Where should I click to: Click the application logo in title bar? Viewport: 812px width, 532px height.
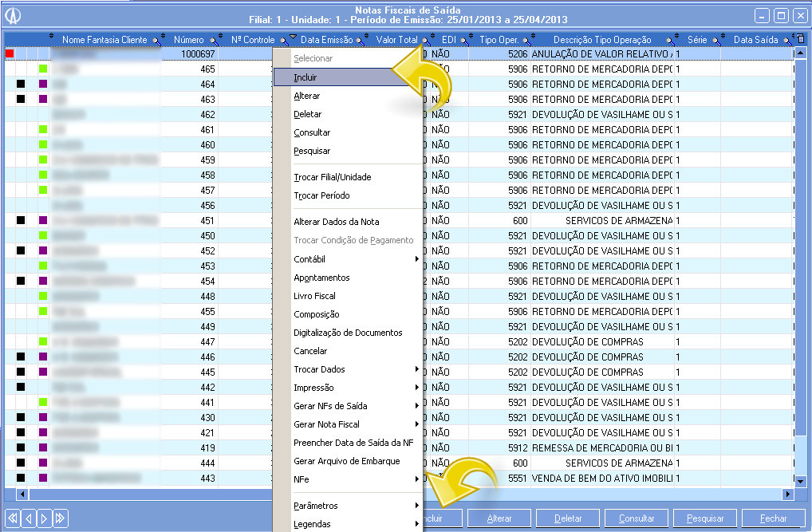[14, 15]
